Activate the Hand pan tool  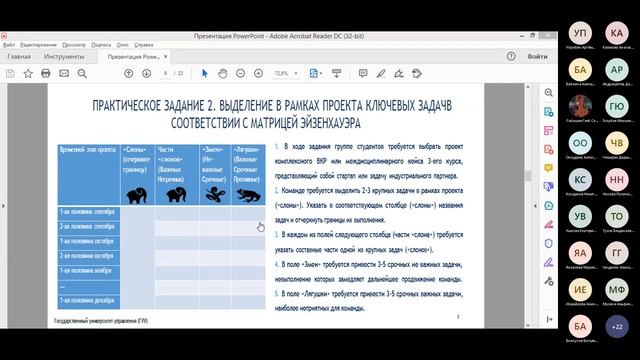click(222, 73)
